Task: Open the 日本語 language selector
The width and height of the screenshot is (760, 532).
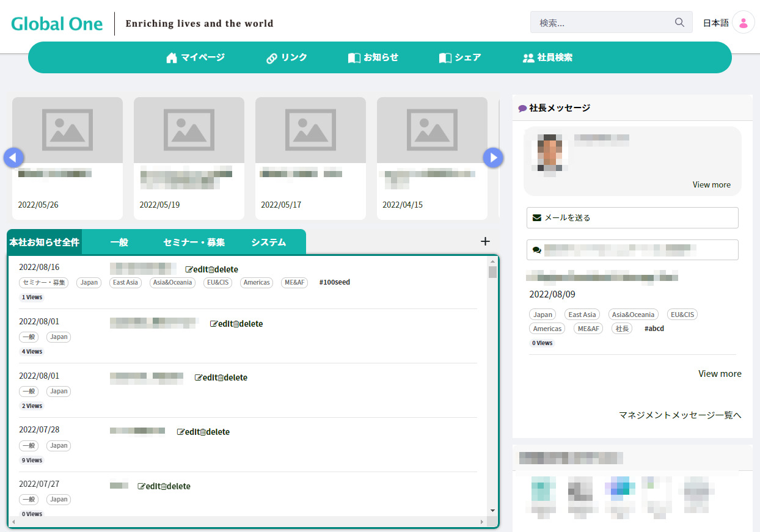Action: coord(715,23)
